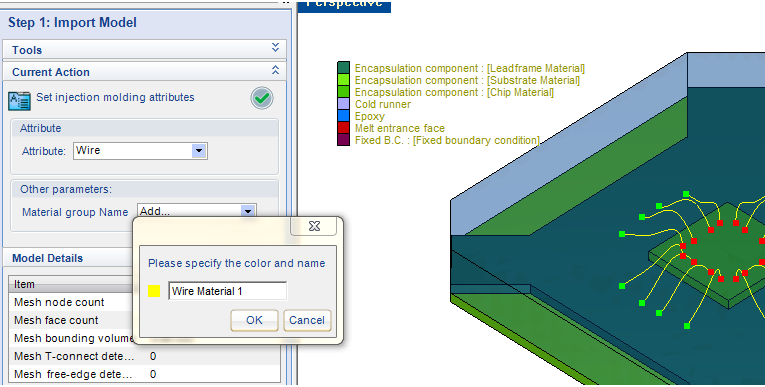The width and height of the screenshot is (765, 387).
Task: Click Melt entrance face red swatch
Action: (x=343, y=128)
